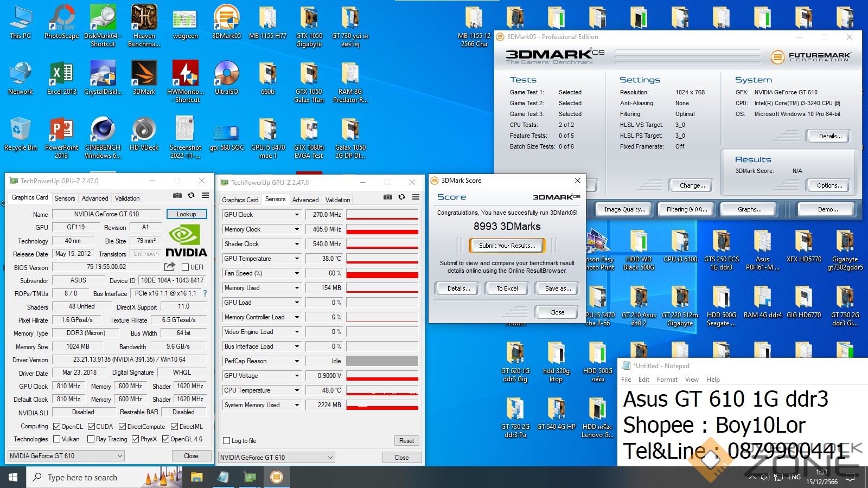Click the Bus Interface question mark icon
The image size is (868, 488).
[x=205, y=293]
